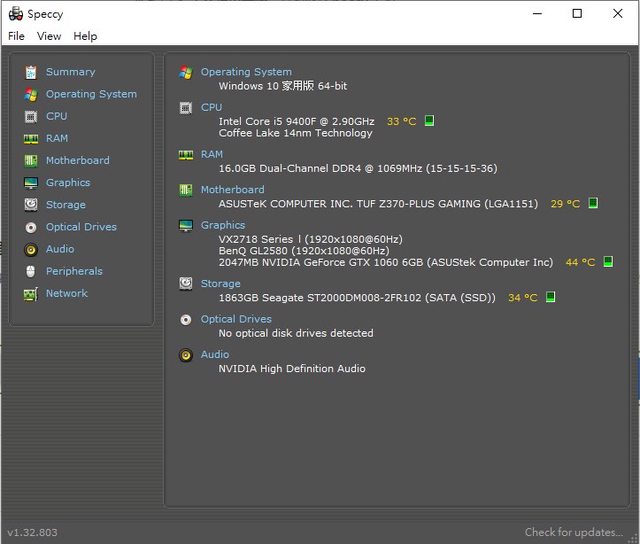
Task: Select the Storage drive icon in sidebar
Action: [31, 205]
